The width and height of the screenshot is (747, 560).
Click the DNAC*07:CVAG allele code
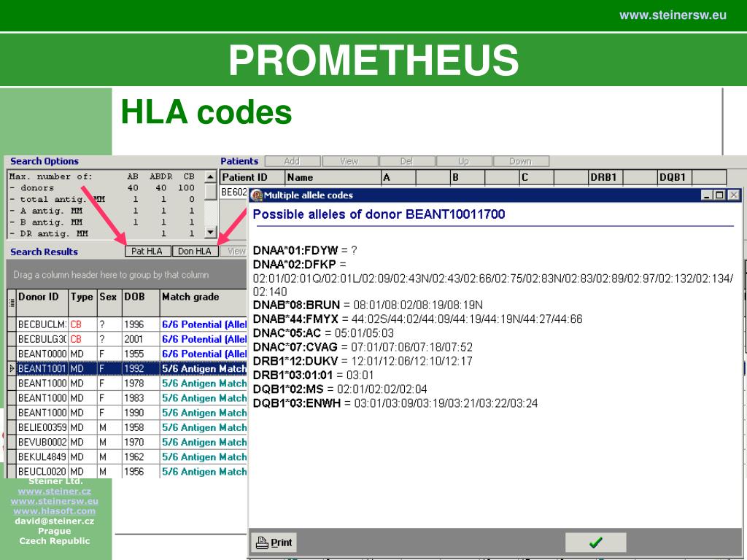click(x=295, y=347)
